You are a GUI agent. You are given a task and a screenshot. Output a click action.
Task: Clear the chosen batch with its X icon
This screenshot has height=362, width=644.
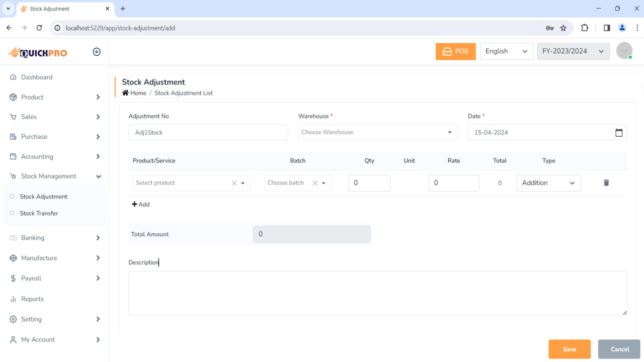click(315, 183)
